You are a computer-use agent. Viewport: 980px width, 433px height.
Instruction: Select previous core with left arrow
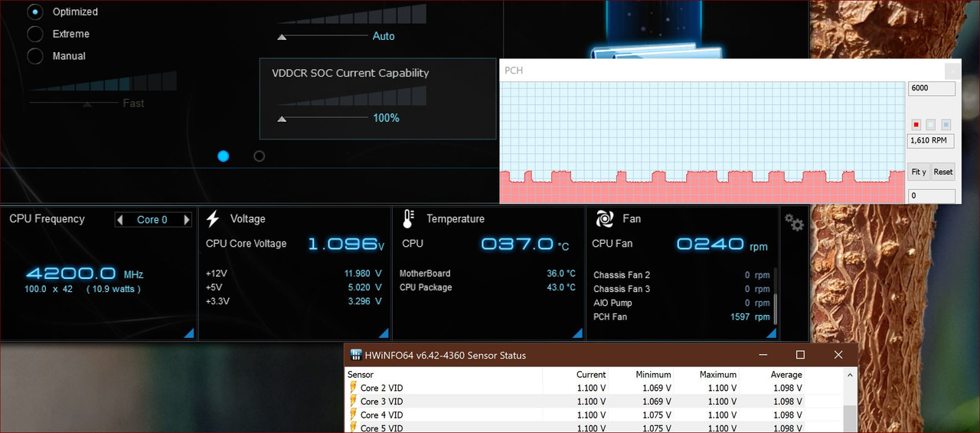[119, 219]
